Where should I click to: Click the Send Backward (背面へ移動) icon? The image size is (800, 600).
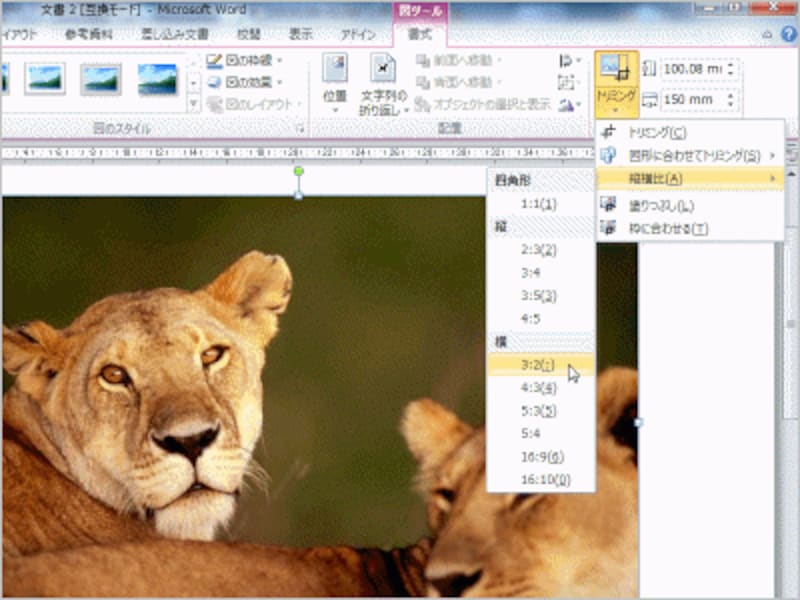pos(423,82)
